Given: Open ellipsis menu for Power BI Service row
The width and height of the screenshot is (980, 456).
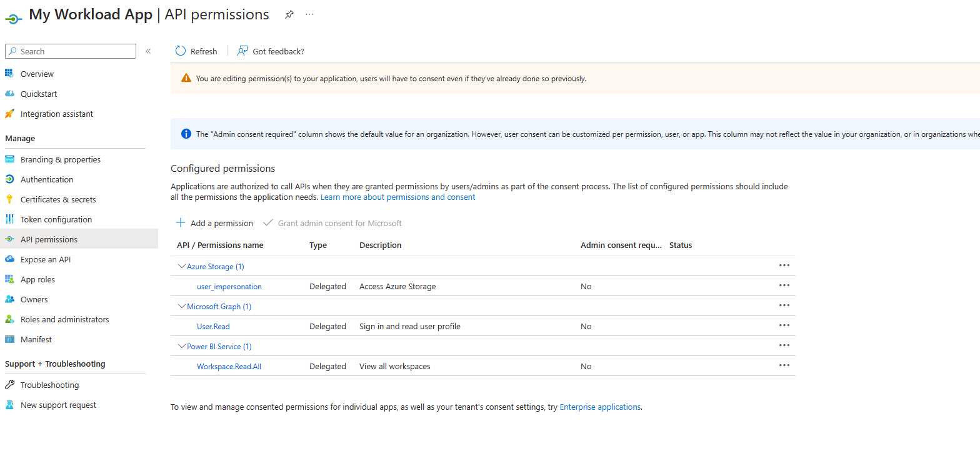Looking at the screenshot, I should (x=784, y=345).
